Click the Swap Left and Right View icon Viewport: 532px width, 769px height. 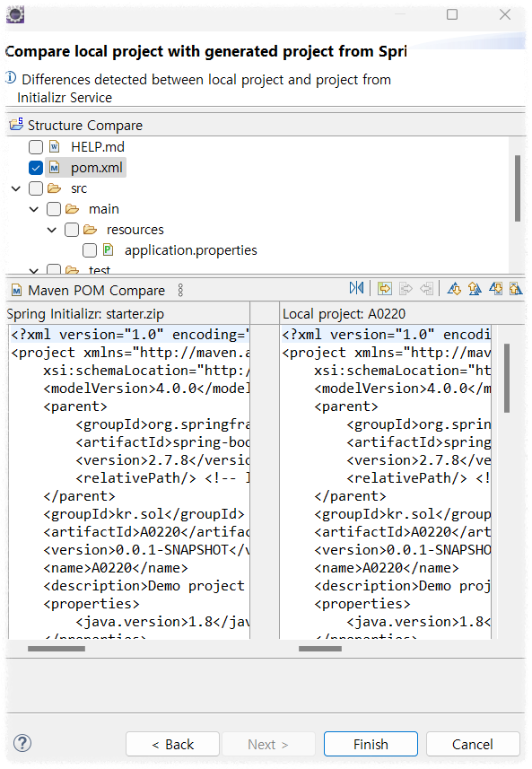pyautogui.click(x=356, y=288)
